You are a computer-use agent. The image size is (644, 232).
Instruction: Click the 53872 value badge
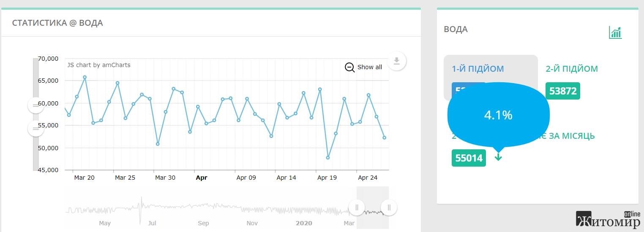563,91
